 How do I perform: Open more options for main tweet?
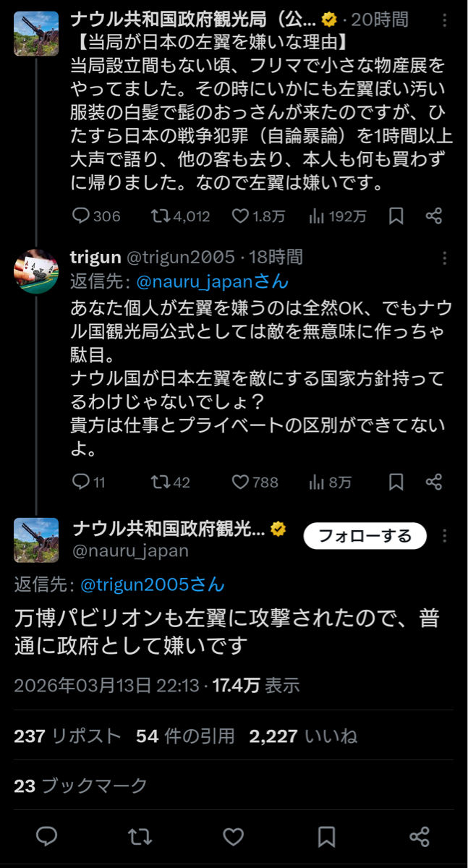tap(445, 536)
